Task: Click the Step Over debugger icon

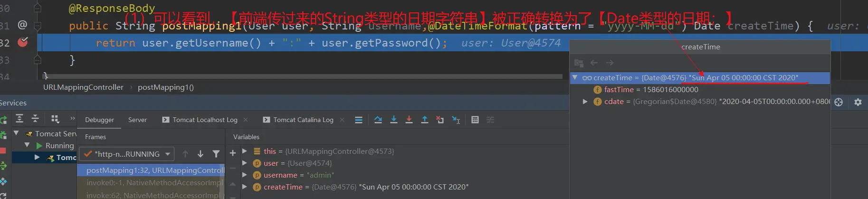Action: (x=378, y=120)
